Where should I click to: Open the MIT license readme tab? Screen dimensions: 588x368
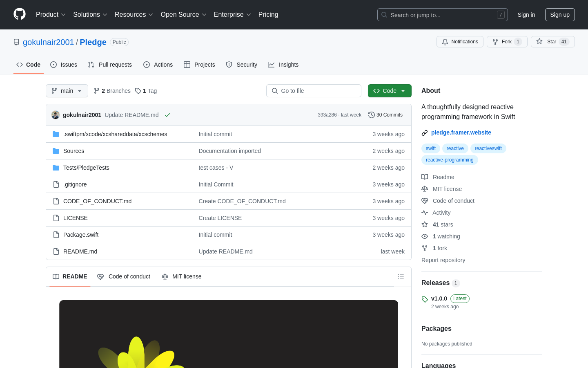(182, 277)
